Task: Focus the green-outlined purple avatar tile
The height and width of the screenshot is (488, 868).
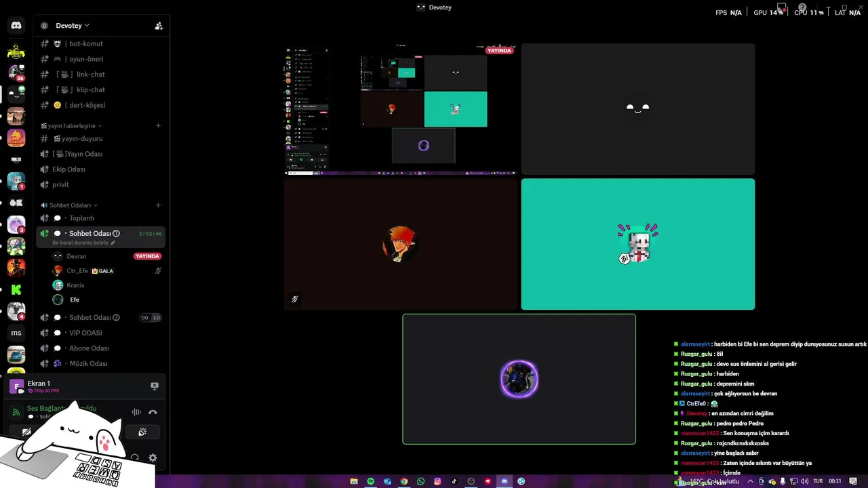Action: click(x=519, y=379)
